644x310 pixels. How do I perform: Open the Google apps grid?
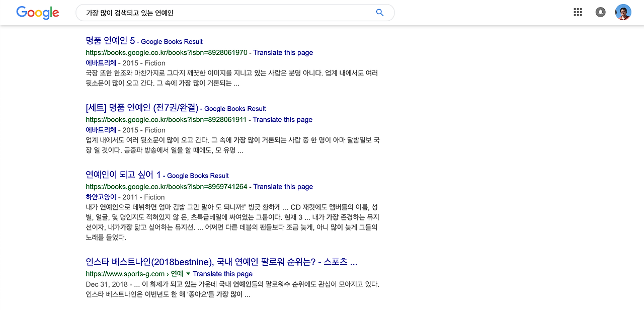[578, 12]
